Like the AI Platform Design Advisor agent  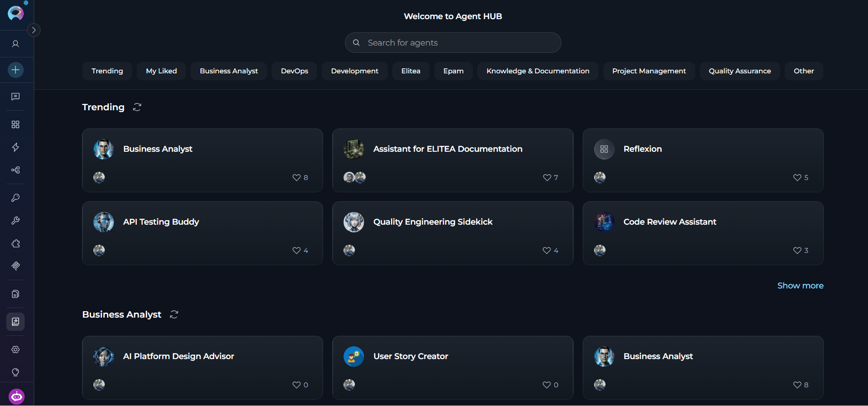tap(297, 385)
